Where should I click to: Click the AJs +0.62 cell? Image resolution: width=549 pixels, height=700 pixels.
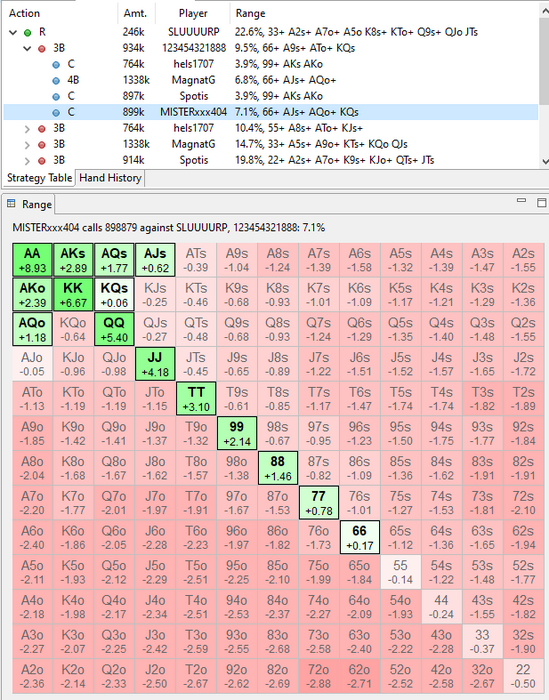click(x=155, y=260)
